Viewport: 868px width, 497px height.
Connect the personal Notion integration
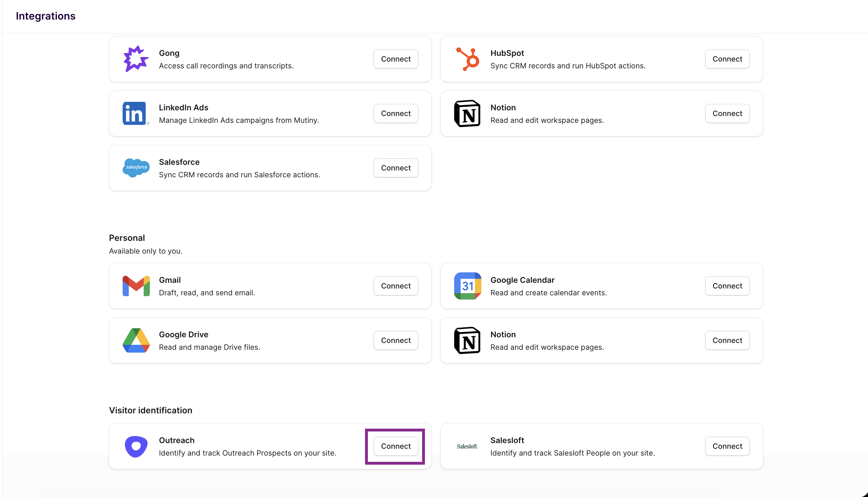727,340
